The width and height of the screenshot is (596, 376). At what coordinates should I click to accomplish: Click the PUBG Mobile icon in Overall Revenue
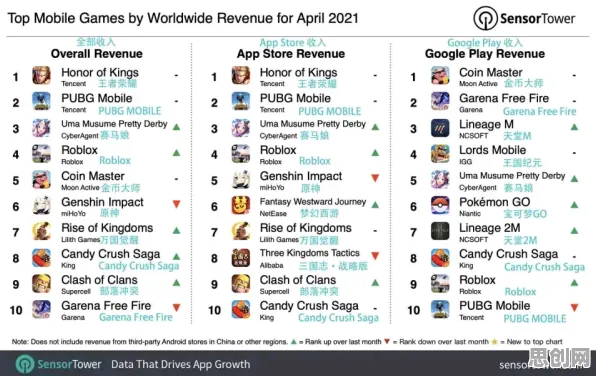click(41, 101)
